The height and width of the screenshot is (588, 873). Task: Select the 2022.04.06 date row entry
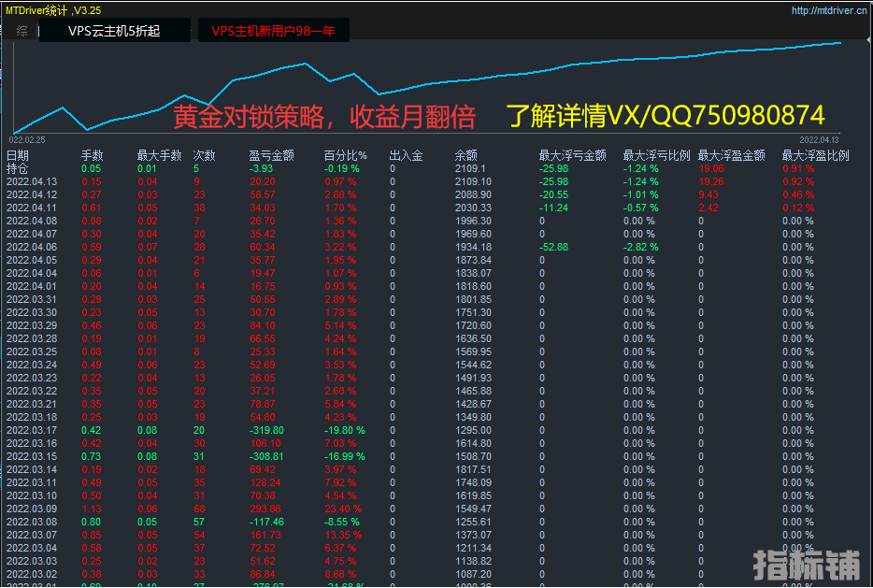tap(31, 247)
